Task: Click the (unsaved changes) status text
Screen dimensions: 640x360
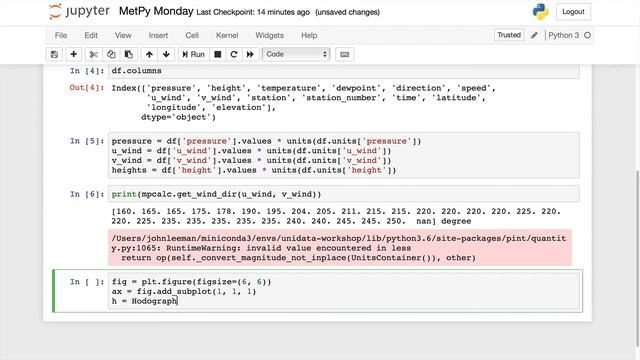Action: [x=347, y=12]
